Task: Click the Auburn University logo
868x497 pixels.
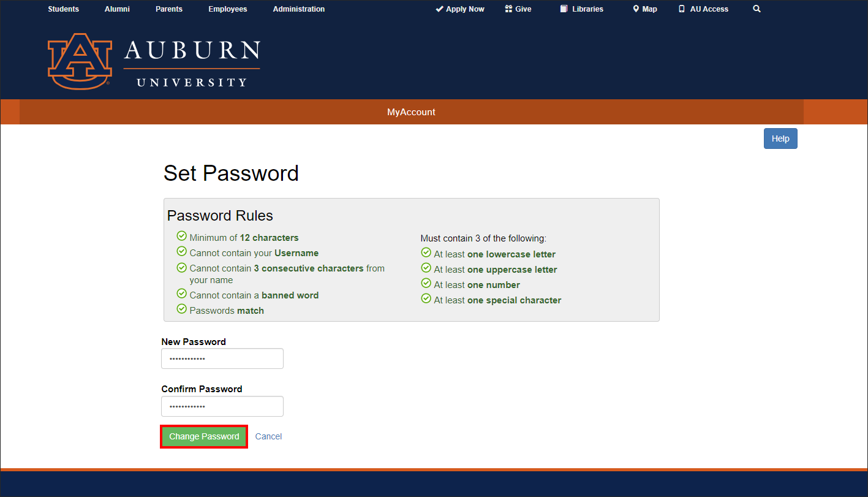Action: 153,61
